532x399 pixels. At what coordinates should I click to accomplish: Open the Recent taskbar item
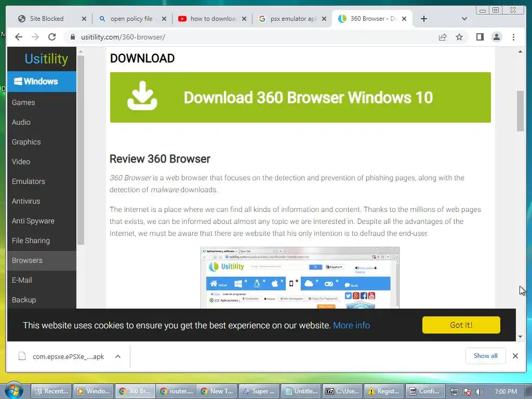click(x=51, y=391)
